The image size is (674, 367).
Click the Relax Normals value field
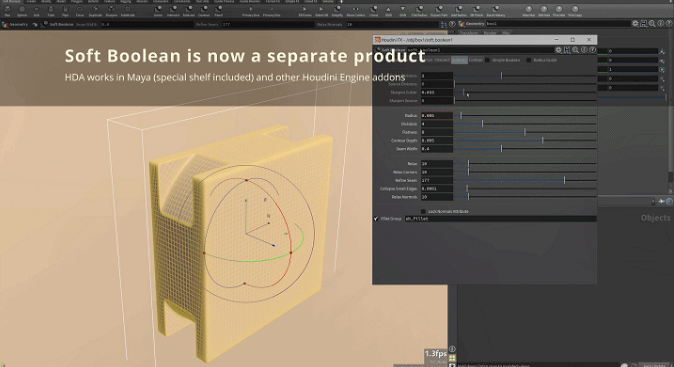[437, 197]
